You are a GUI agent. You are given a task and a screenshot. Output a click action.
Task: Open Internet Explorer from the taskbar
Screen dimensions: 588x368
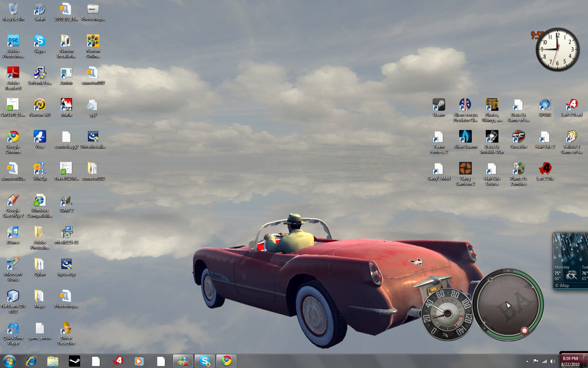(x=31, y=361)
